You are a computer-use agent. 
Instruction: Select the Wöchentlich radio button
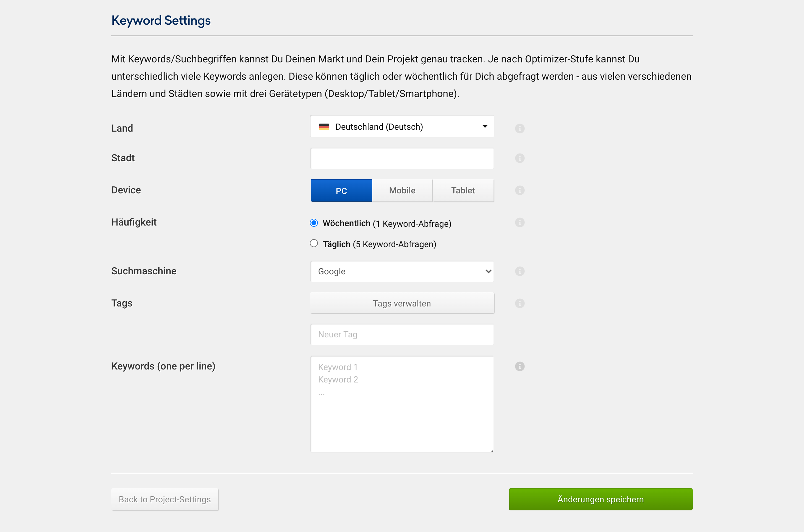[314, 222]
